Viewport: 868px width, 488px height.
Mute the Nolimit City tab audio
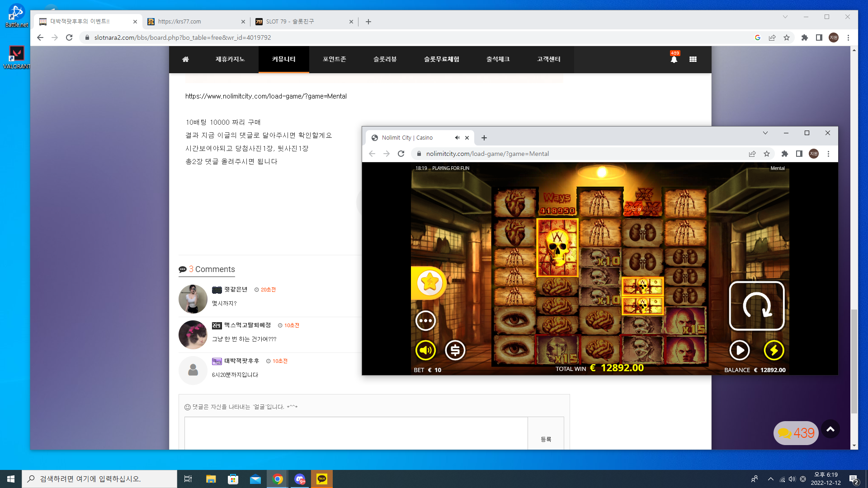coord(457,138)
